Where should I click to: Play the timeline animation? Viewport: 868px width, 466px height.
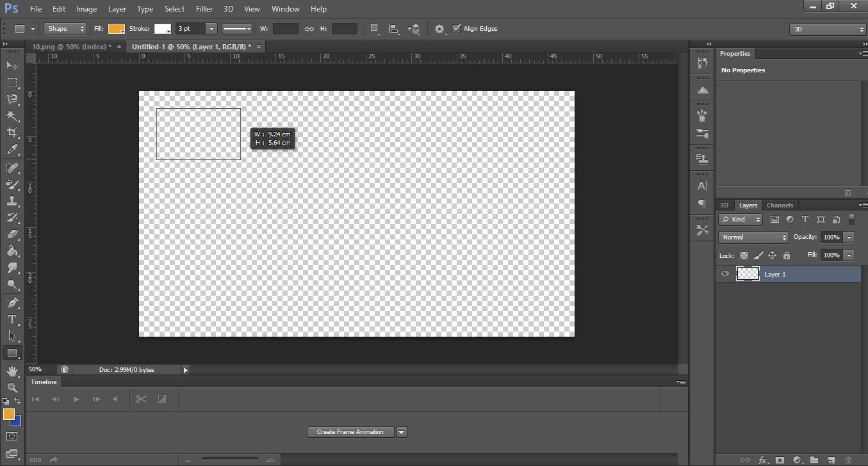tap(76, 399)
